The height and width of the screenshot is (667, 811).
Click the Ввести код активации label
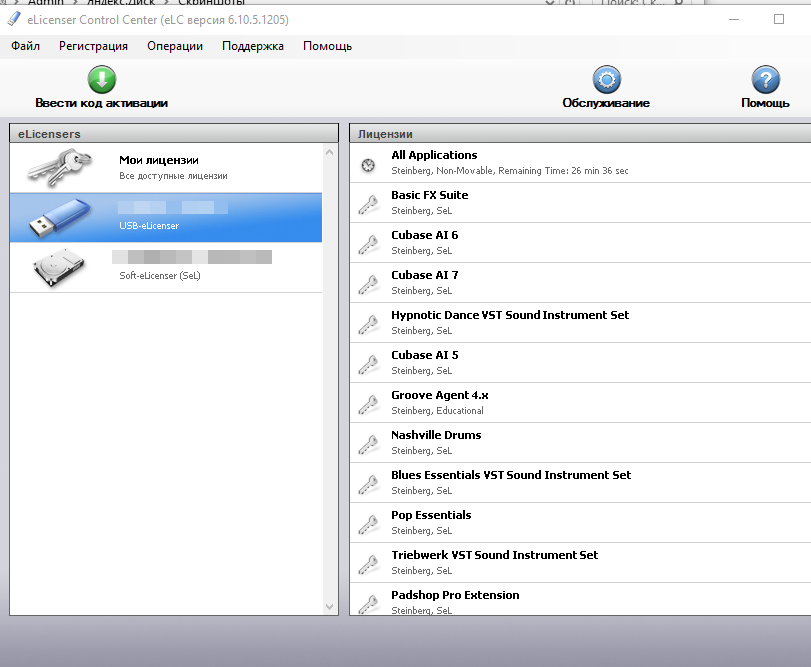(101, 103)
